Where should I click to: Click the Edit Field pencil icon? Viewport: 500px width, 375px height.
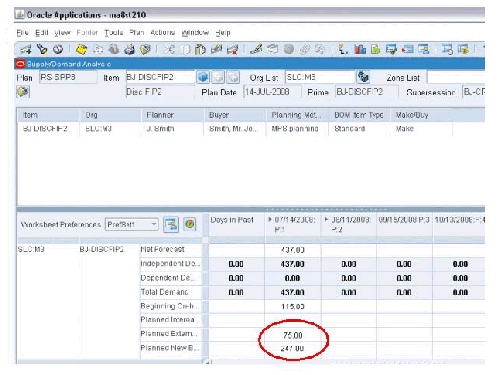[256, 49]
